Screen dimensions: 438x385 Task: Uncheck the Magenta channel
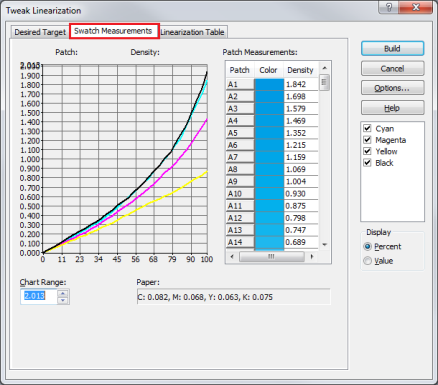tap(367, 140)
